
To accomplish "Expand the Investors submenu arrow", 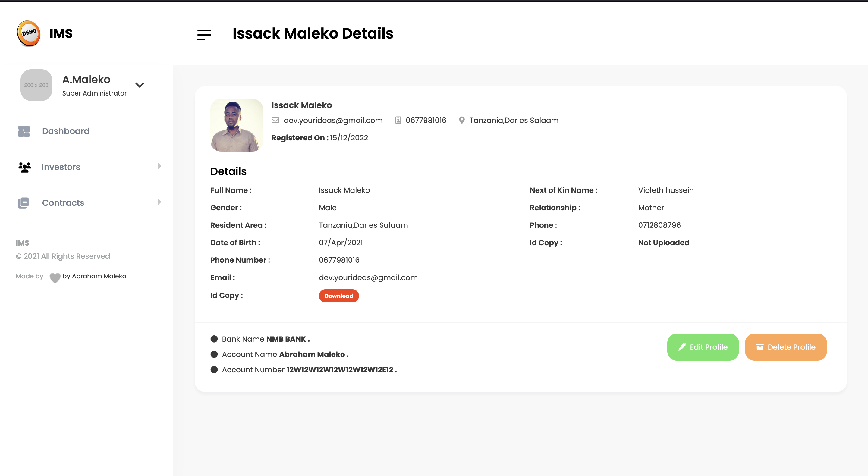I will tap(159, 166).
